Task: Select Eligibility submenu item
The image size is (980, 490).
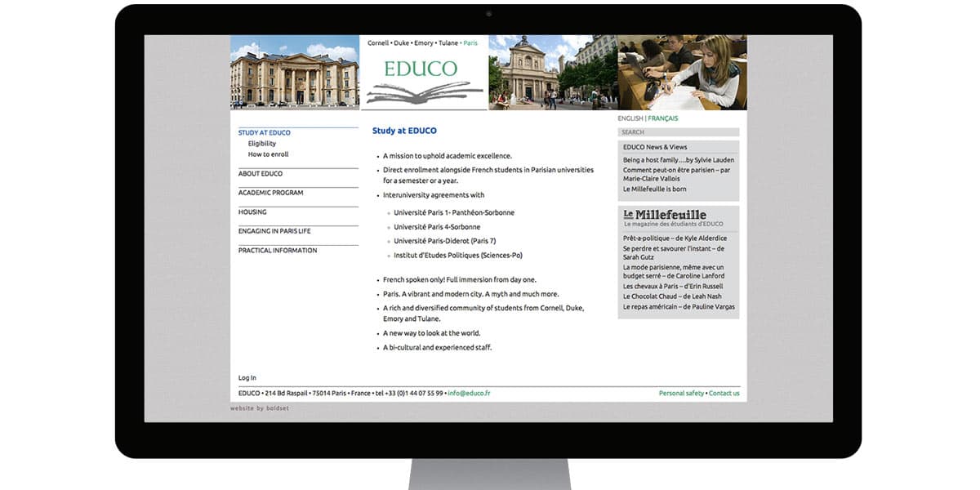Action: pos(262,144)
